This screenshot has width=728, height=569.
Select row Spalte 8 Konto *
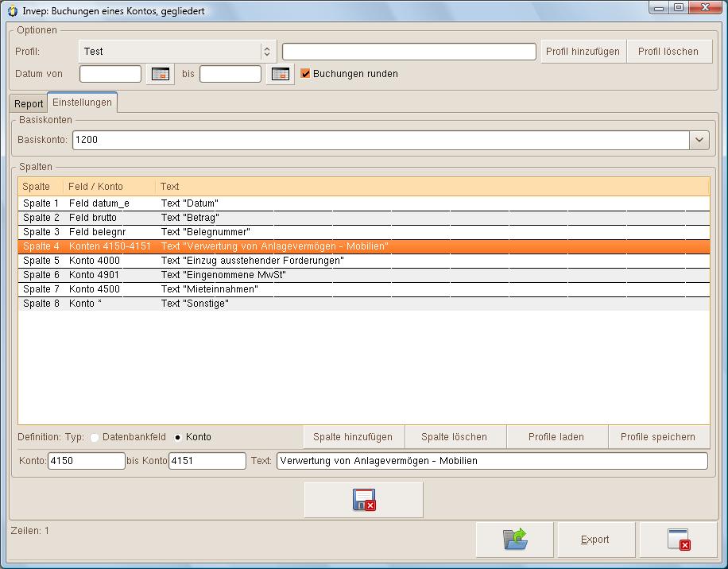(363, 304)
